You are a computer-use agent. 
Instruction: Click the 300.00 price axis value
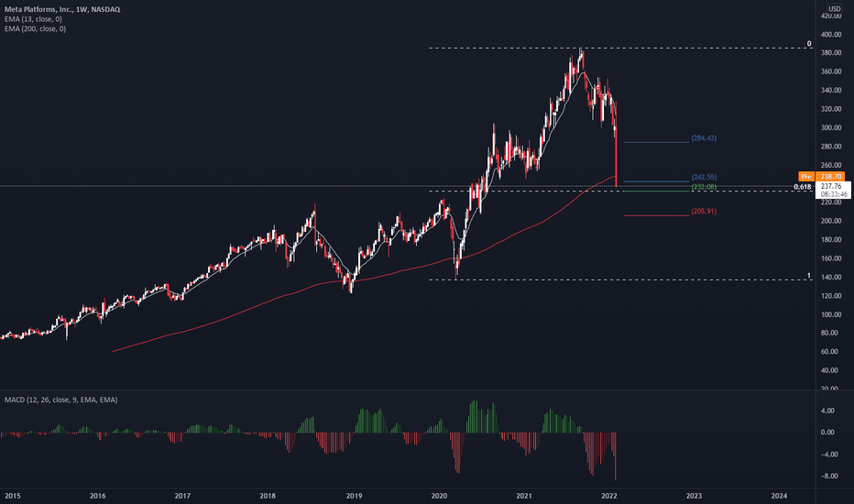[831, 128]
